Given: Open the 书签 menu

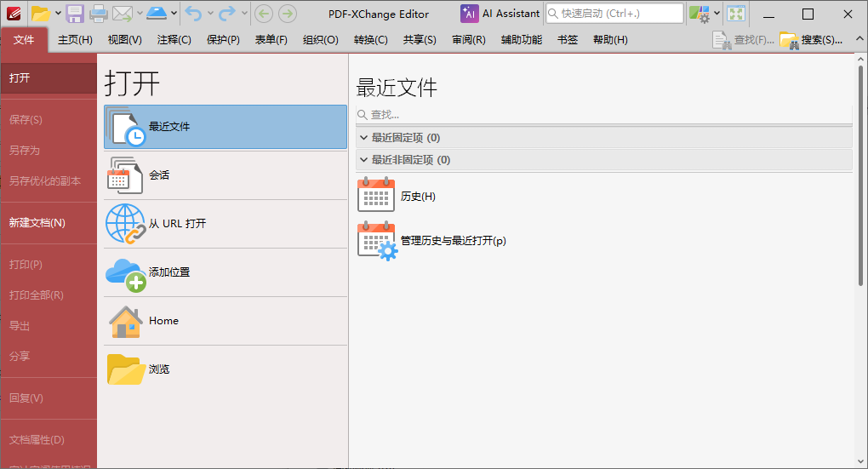Looking at the screenshot, I should (568, 40).
